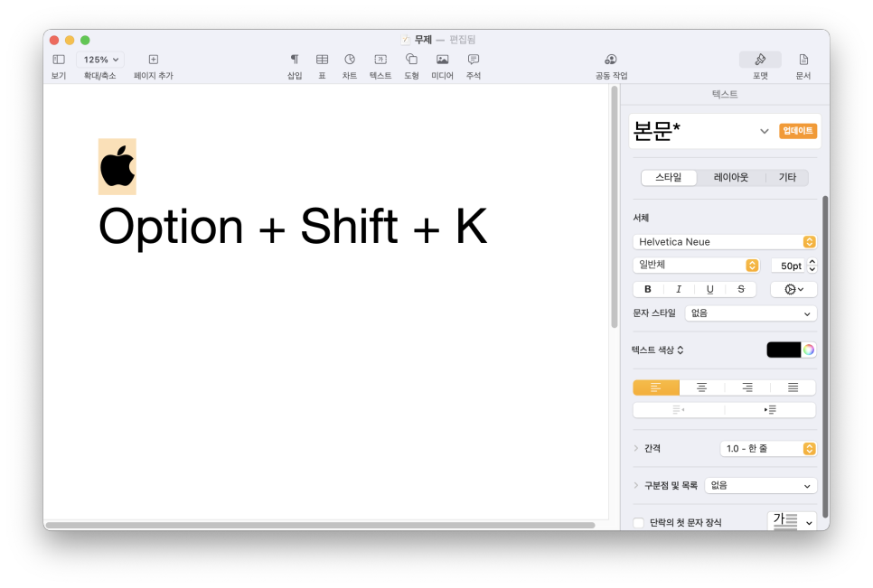Image resolution: width=873 pixels, height=588 pixels.
Task: Click the highlighted Apple logo character
Action: pos(117,166)
